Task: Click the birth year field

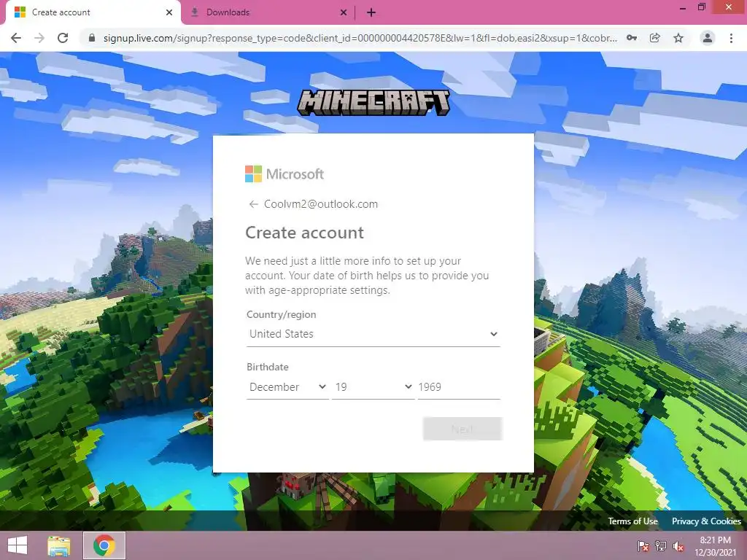Action: [459, 387]
